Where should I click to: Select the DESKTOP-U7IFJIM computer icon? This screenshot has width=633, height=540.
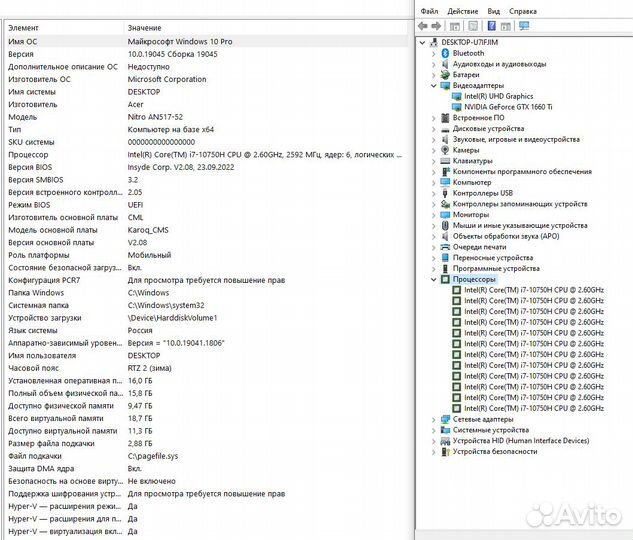(434, 42)
